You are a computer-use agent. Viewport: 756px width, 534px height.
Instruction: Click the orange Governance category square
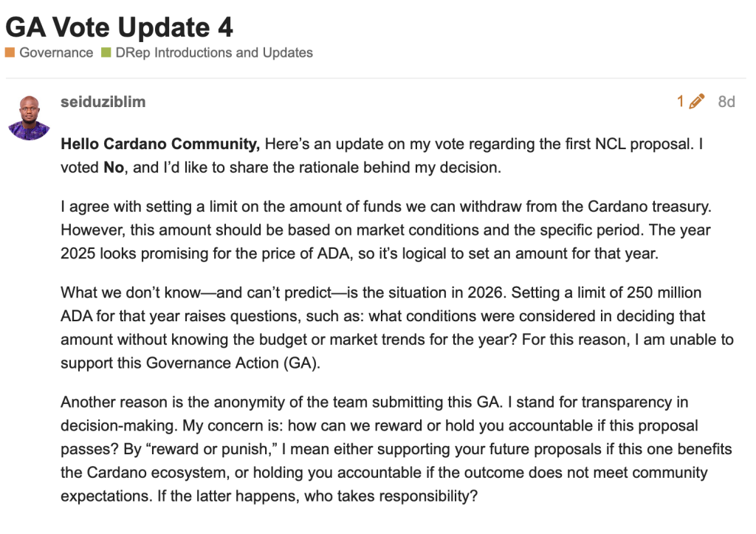coord(10,52)
